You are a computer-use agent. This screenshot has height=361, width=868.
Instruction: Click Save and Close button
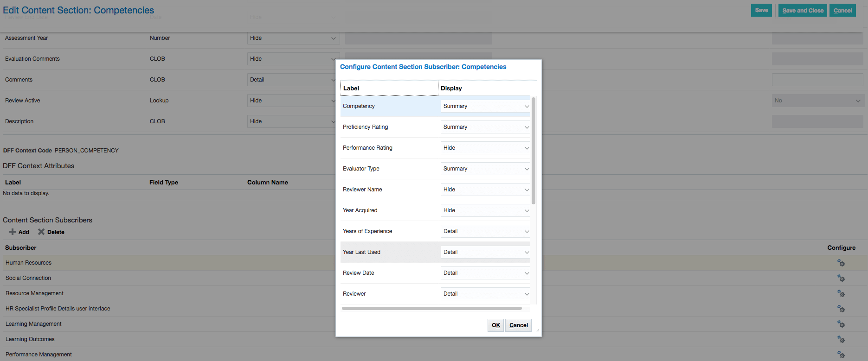click(803, 10)
